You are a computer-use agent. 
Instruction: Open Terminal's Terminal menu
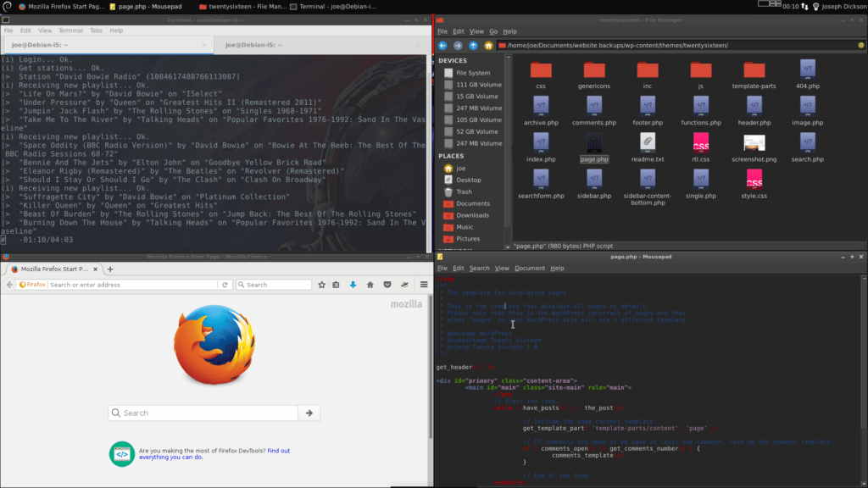point(70,30)
